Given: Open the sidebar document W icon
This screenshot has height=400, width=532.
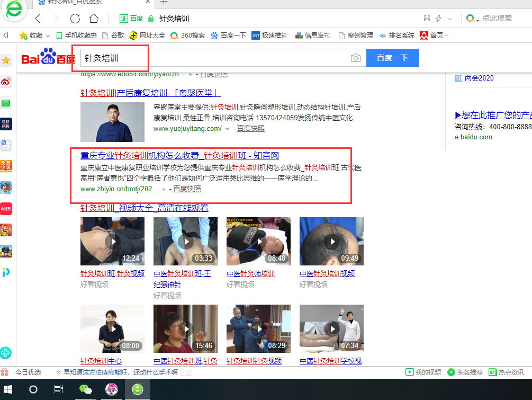Looking at the screenshot, I should (6, 145).
